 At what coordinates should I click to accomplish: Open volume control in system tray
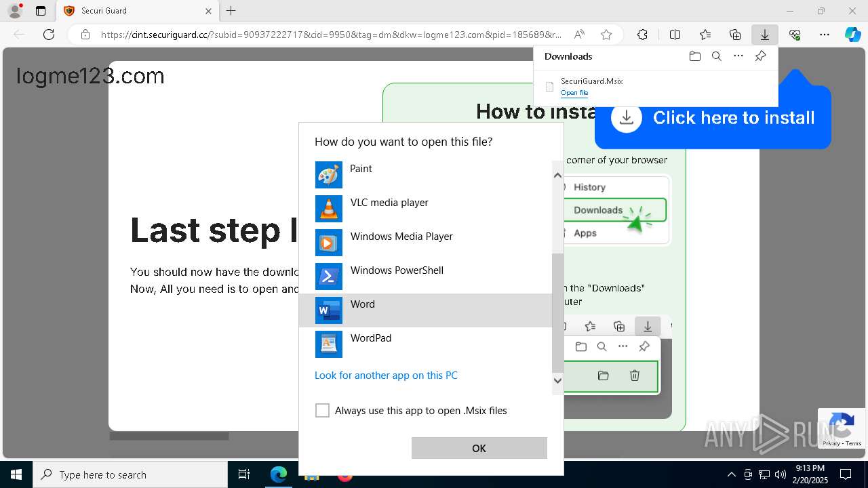point(780,474)
